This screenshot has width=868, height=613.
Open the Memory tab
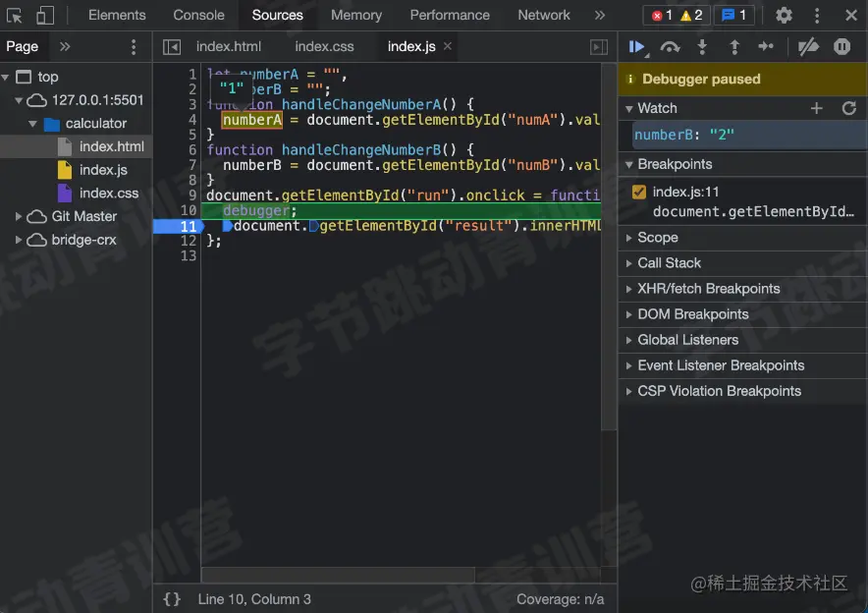[x=356, y=16]
